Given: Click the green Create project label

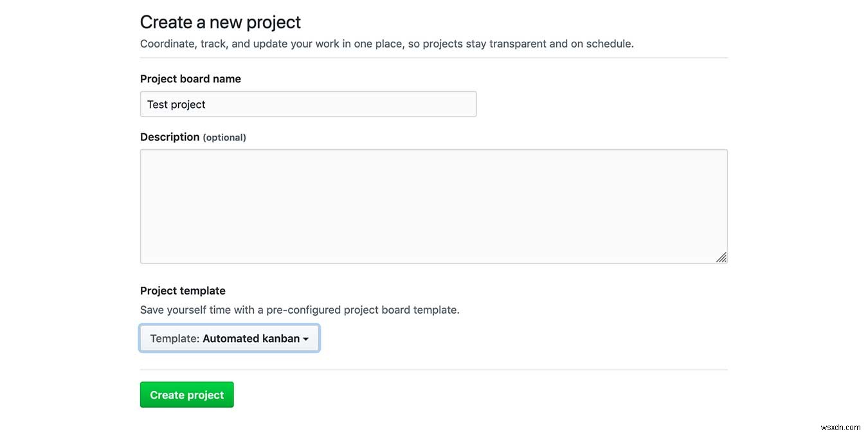Looking at the screenshot, I should [186, 394].
